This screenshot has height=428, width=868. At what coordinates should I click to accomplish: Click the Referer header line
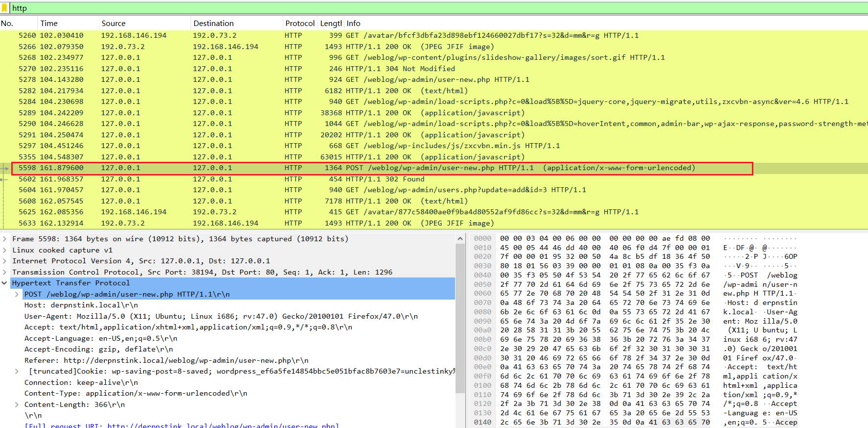pos(166,361)
